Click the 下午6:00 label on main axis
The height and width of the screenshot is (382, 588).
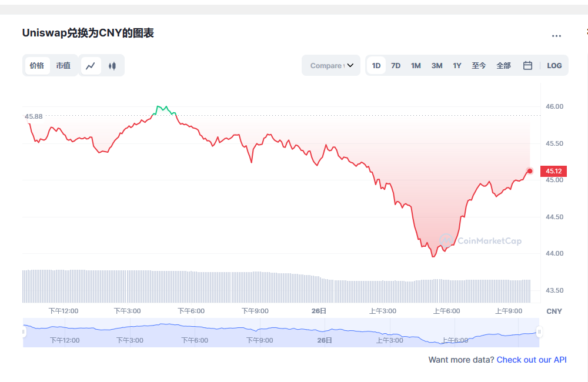(x=191, y=311)
